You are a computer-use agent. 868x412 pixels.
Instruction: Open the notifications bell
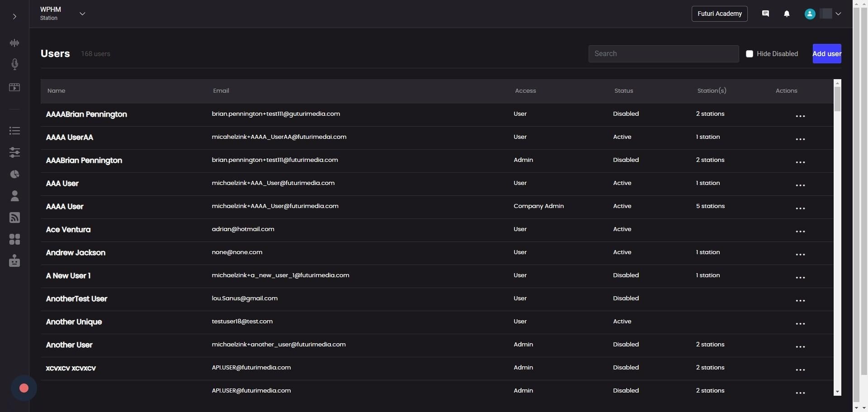(x=787, y=14)
